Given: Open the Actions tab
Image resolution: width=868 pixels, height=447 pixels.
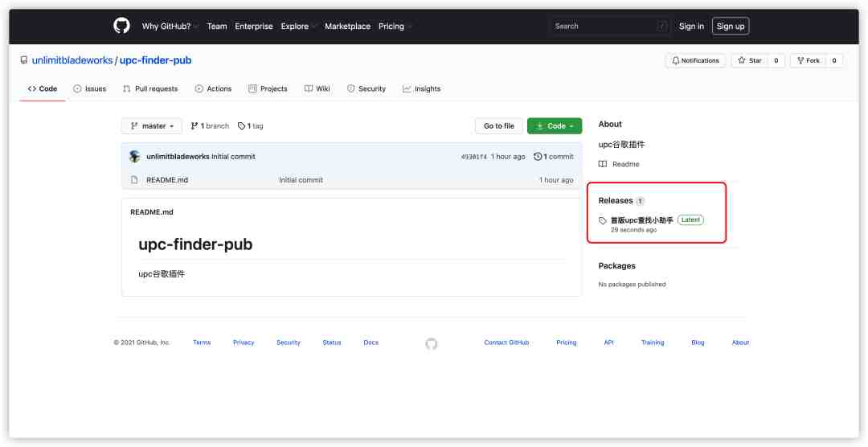Looking at the screenshot, I should (213, 88).
